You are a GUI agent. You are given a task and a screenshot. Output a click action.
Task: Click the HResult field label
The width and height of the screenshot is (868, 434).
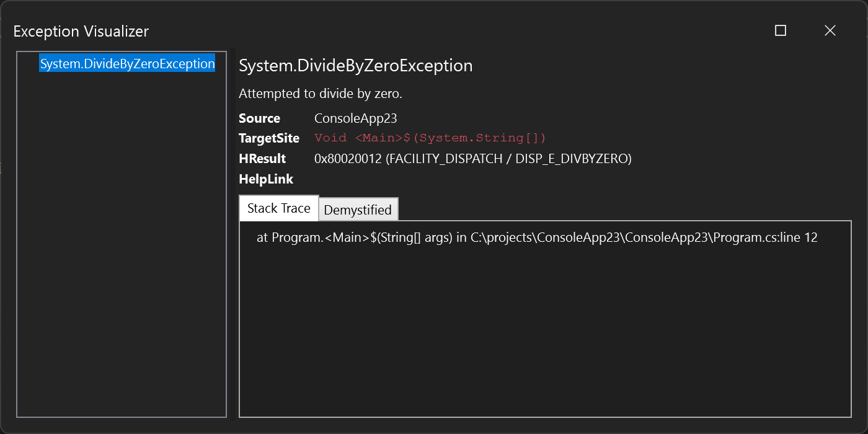(x=263, y=159)
